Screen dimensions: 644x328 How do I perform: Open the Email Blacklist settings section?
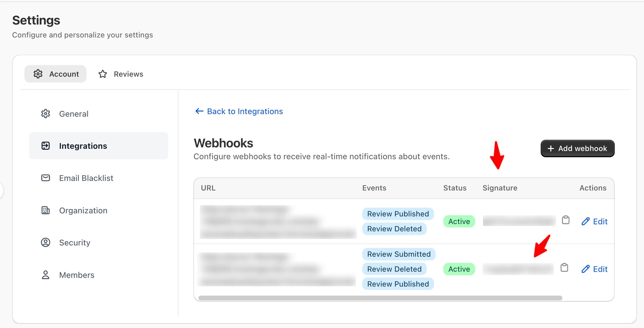tap(86, 178)
